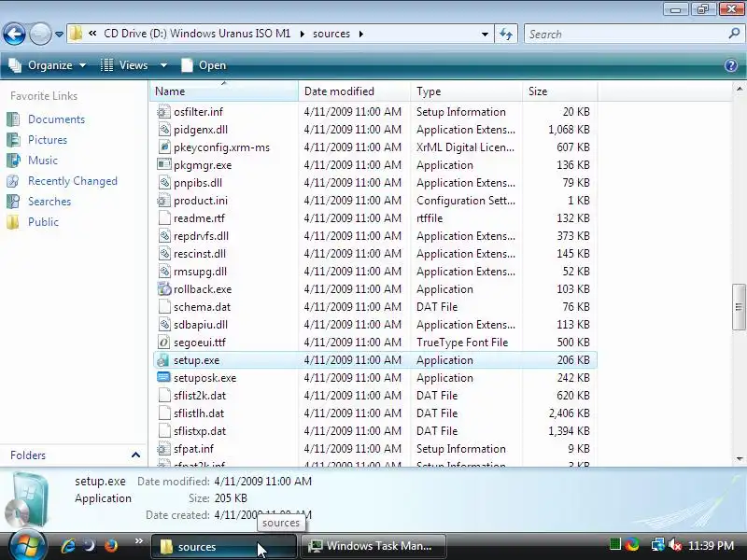Select osfilter.inf file icon

pyautogui.click(x=164, y=112)
